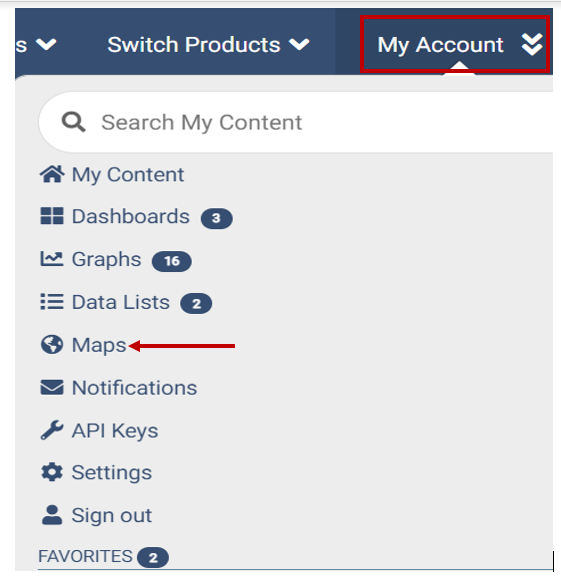This screenshot has height=577, width=561.
Task: Click the envelope icon beside Notifications
Action: 52,387
